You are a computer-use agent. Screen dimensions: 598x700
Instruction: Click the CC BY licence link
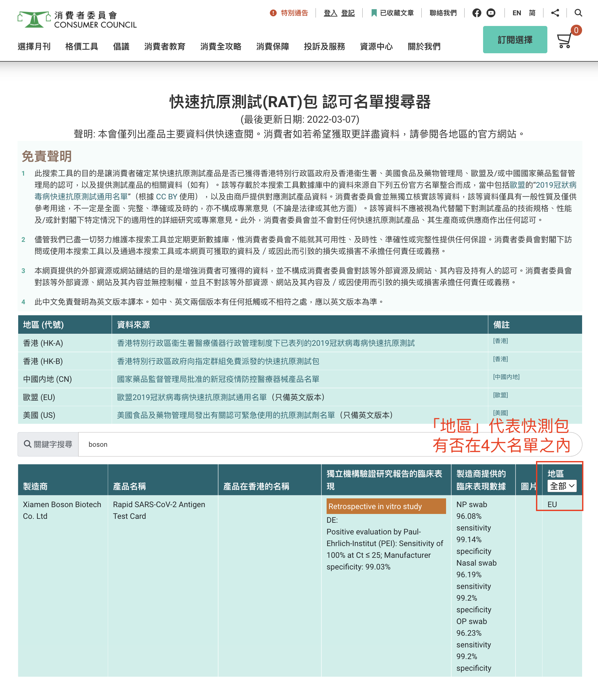[167, 197]
